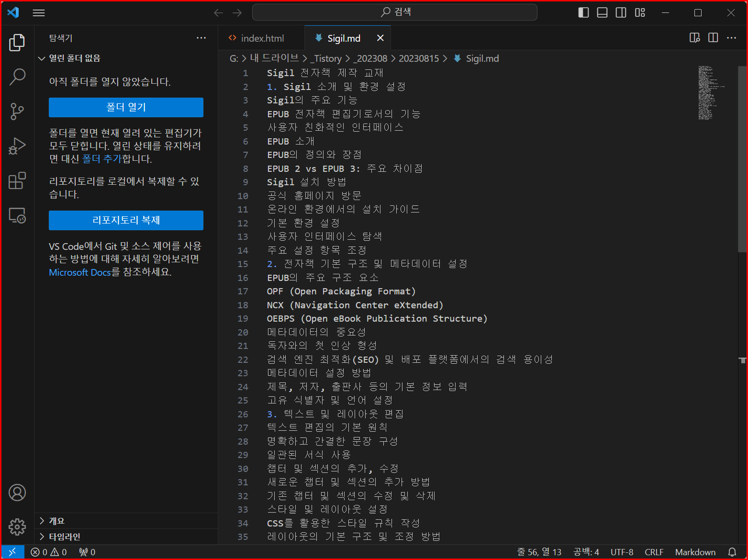Image resolution: width=748 pixels, height=560 pixels.
Task: Open the Microsoft Docs link
Action: click(x=80, y=272)
